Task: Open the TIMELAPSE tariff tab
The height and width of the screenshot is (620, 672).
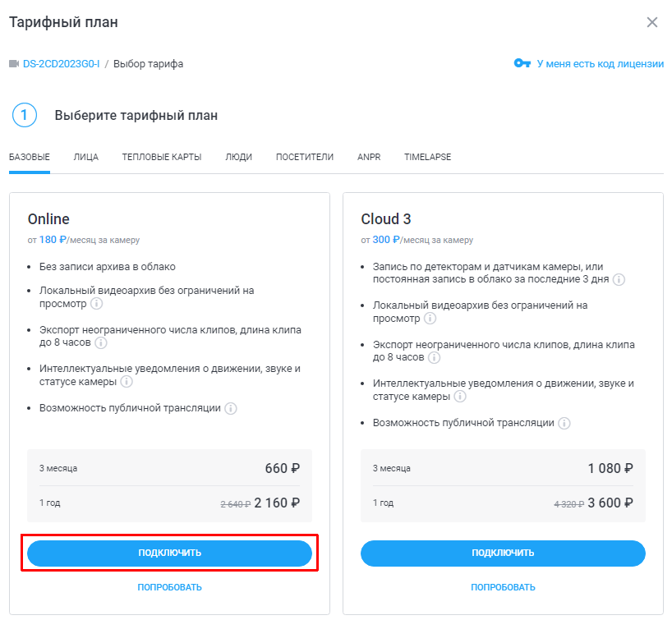Action: [427, 157]
